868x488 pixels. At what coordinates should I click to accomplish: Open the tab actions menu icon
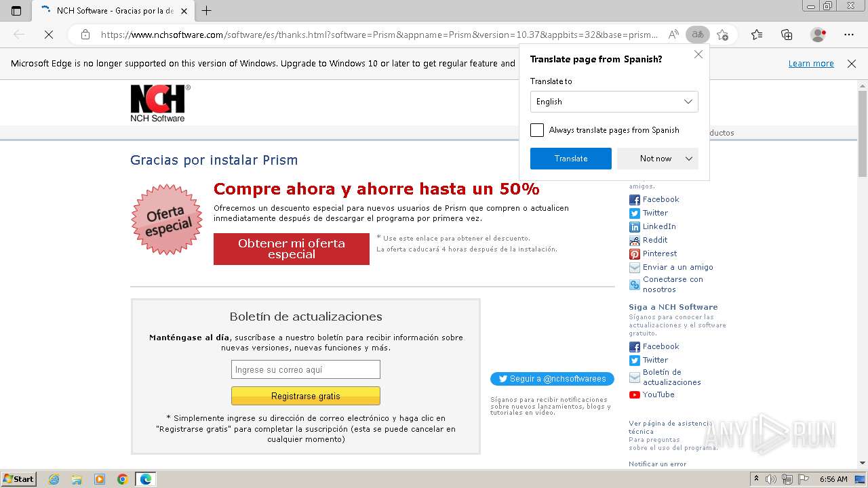(16, 10)
